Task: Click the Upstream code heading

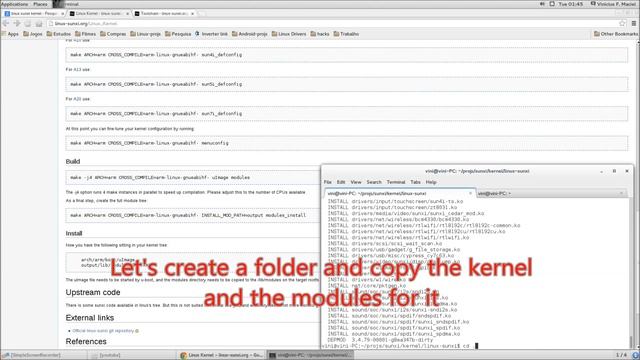Action: click(93, 293)
